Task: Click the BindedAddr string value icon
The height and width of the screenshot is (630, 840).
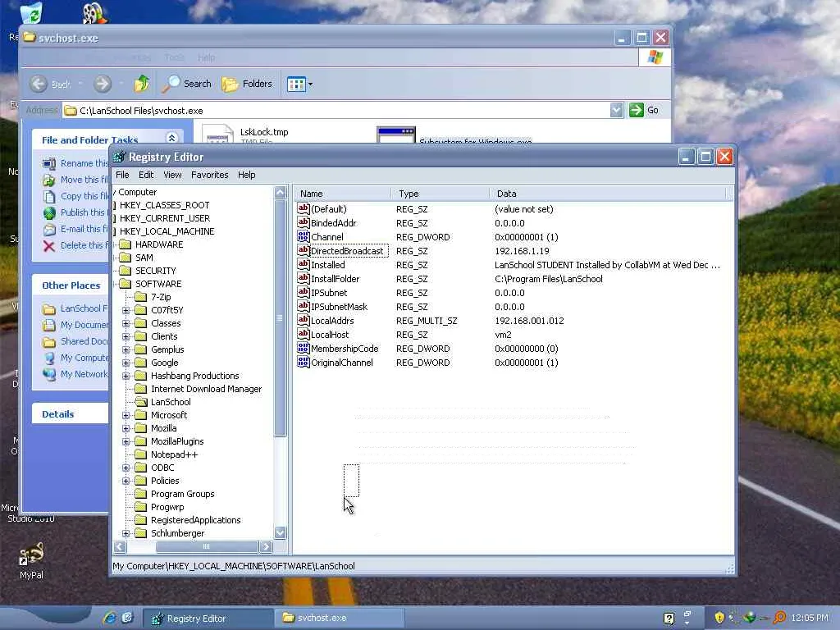Action: click(x=304, y=223)
